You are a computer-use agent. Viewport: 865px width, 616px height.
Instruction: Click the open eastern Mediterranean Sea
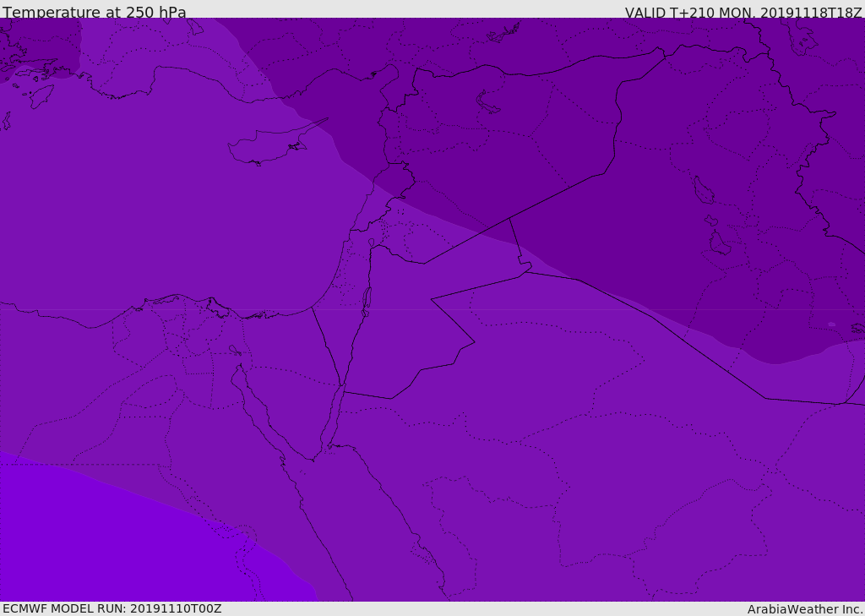[x=169, y=211]
